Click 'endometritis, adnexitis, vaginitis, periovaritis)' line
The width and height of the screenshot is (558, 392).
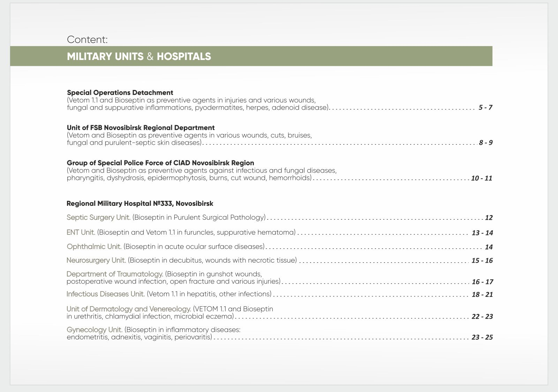[x=139, y=337]
